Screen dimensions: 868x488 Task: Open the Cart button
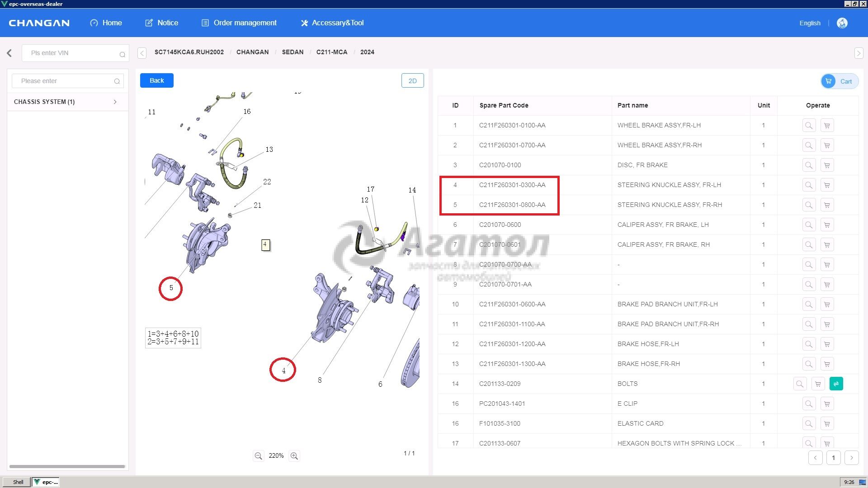tap(840, 81)
